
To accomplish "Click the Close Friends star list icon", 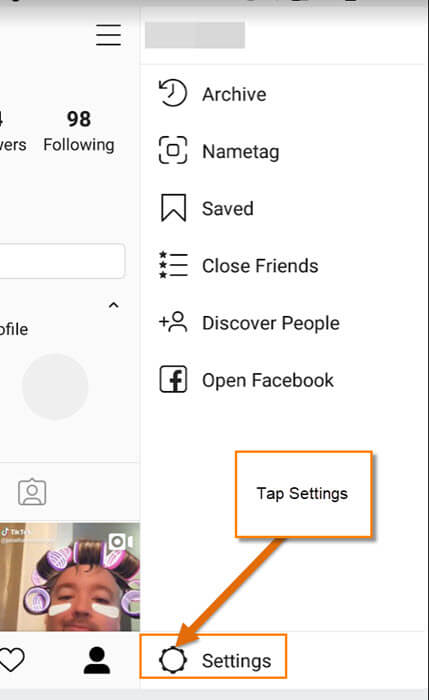I will pyautogui.click(x=173, y=265).
